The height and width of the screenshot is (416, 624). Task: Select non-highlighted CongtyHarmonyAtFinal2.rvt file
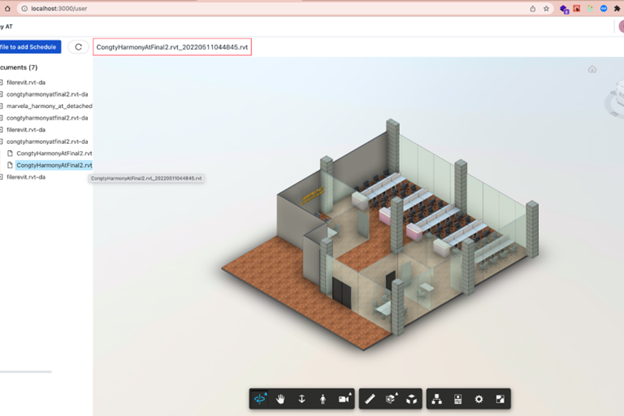click(54, 153)
